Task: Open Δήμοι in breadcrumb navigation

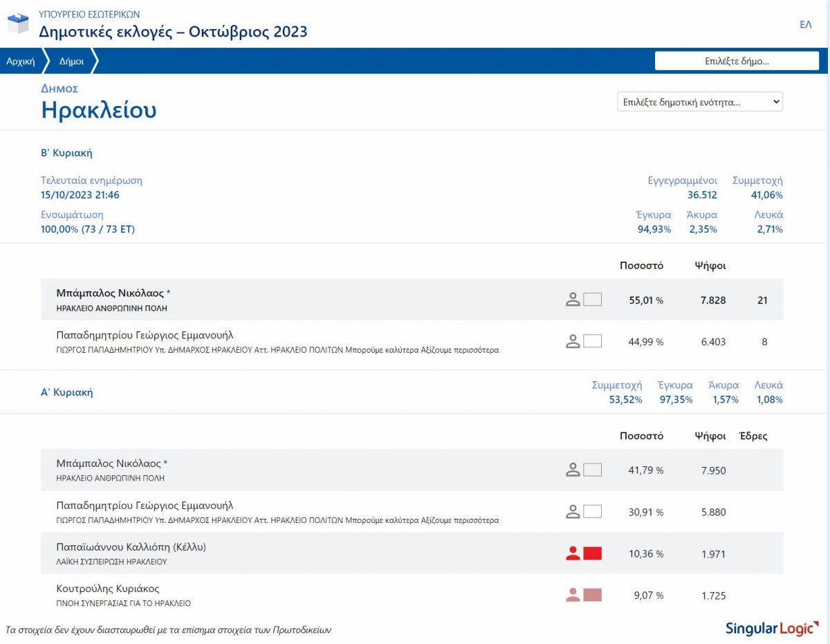Action: pyautogui.click(x=71, y=61)
